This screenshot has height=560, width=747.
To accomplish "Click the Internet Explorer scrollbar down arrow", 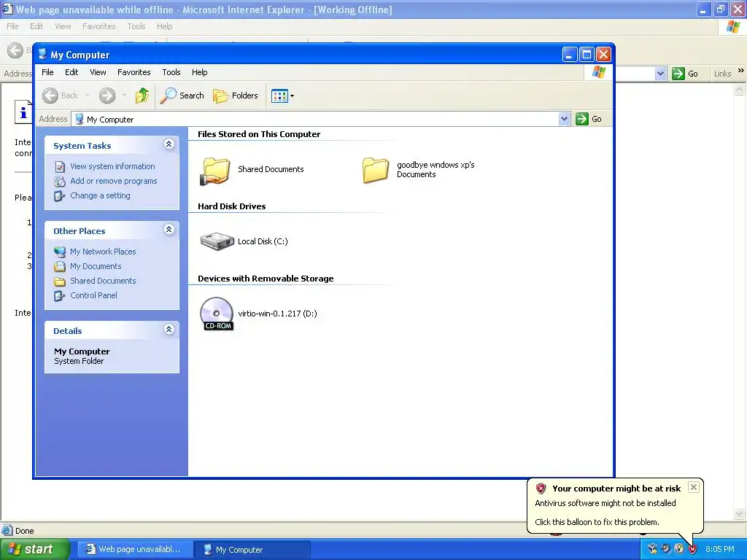I will (x=740, y=514).
